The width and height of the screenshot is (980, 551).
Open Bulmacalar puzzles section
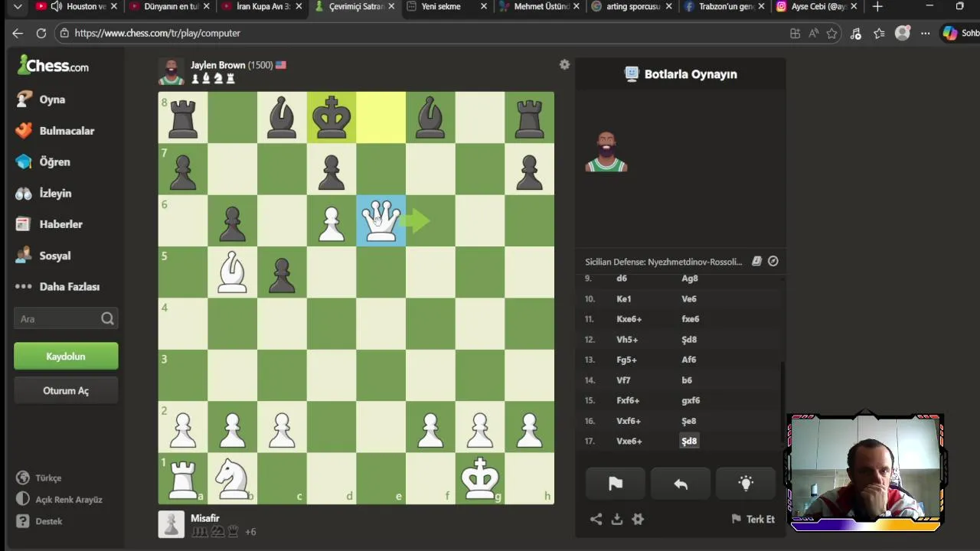[67, 131]
